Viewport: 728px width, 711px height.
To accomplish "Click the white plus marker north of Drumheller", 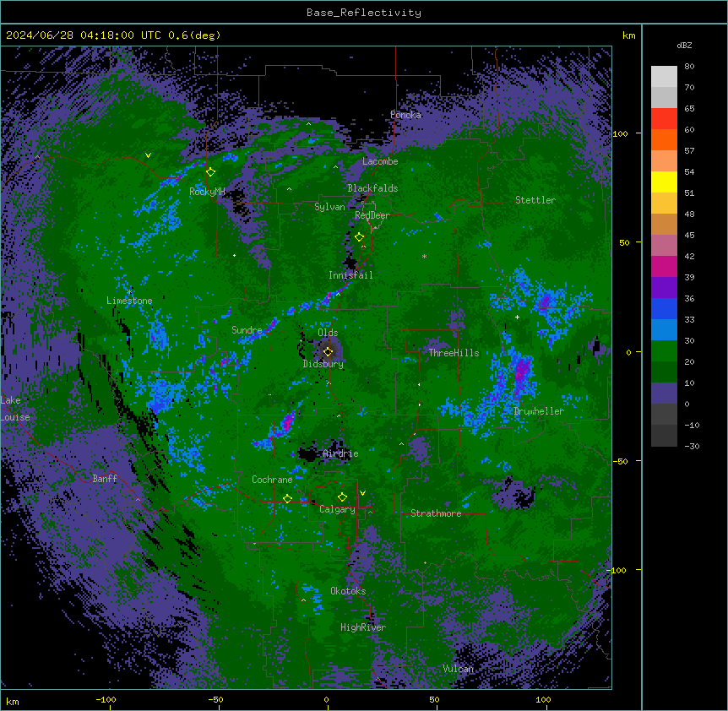I will point(517,317).
